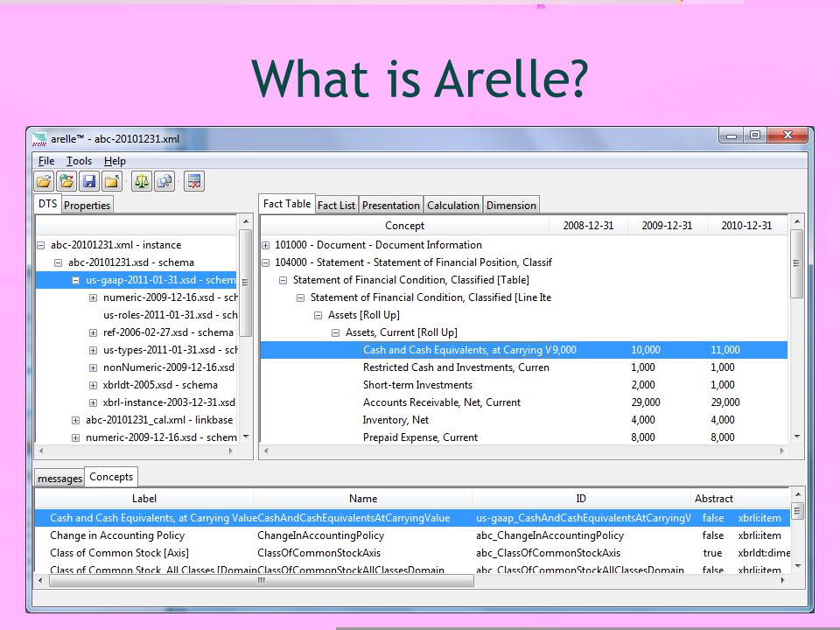Image resolution: width=840 pixels, height=630 pixels.
Task: Select Class of Common Stock [Axis] row
Action: (x=412, y=553)
